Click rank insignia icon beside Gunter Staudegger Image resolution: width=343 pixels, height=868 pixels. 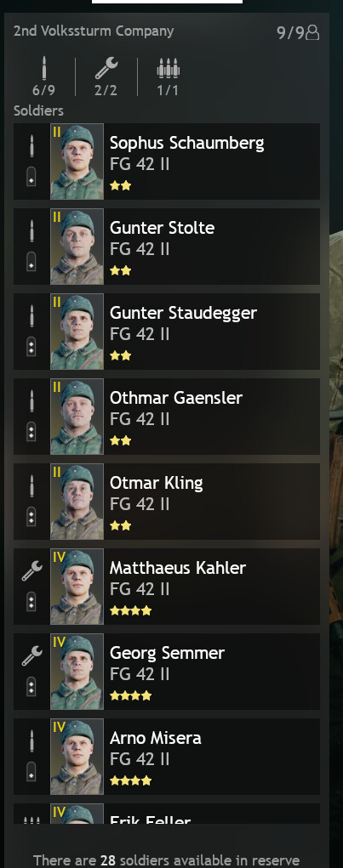(31, 347)
